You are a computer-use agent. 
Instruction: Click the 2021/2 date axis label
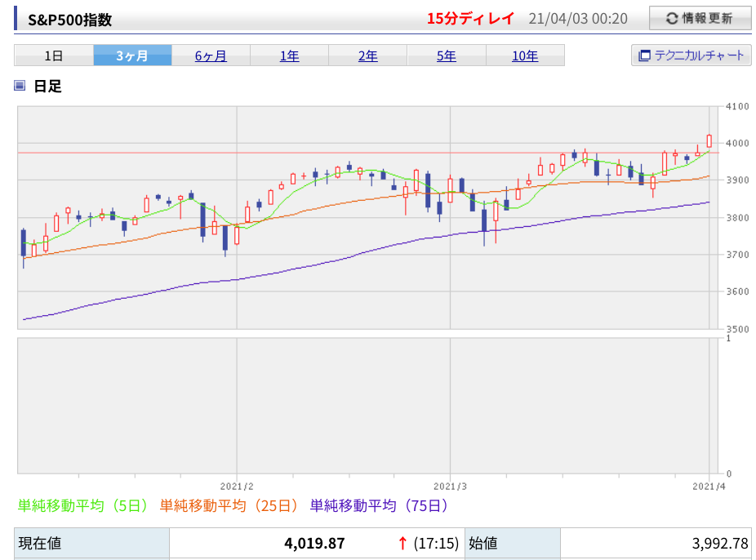237,487
